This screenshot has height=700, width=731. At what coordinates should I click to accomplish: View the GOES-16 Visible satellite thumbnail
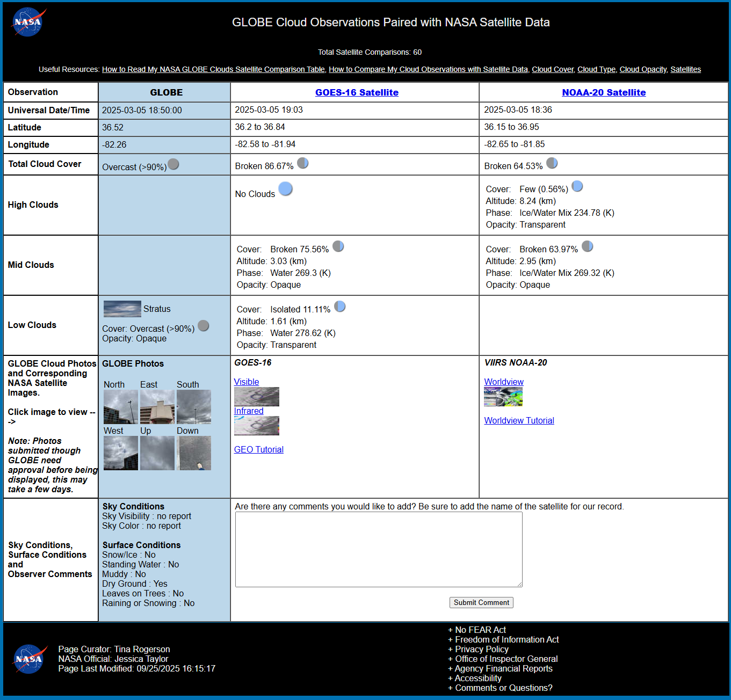click(x=257, y=397)
